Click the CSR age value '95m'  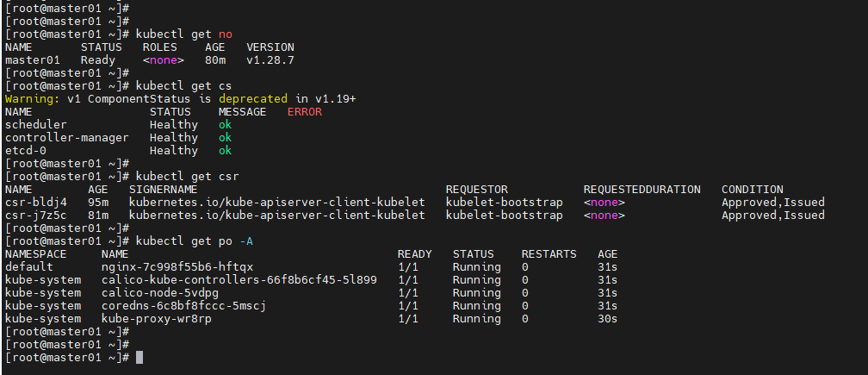point(98,203)
